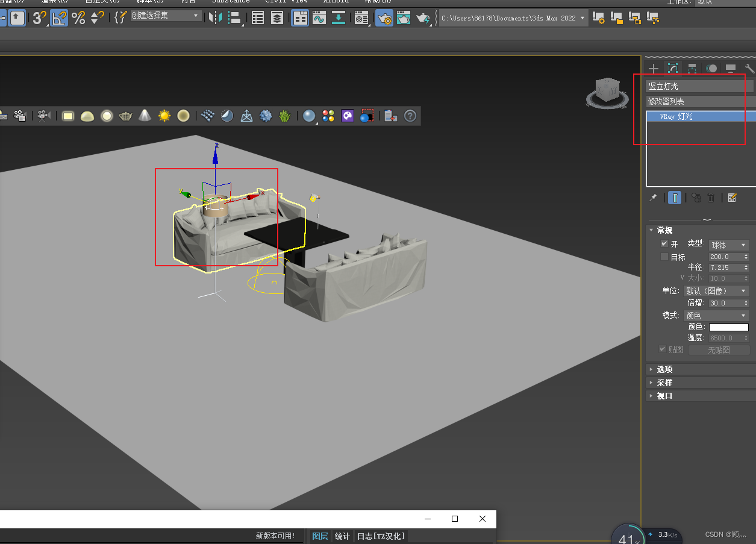Switch to Utilities wrench tab
Image resolution: width=756 pixels, height=544 pixels.
(749, 69)
